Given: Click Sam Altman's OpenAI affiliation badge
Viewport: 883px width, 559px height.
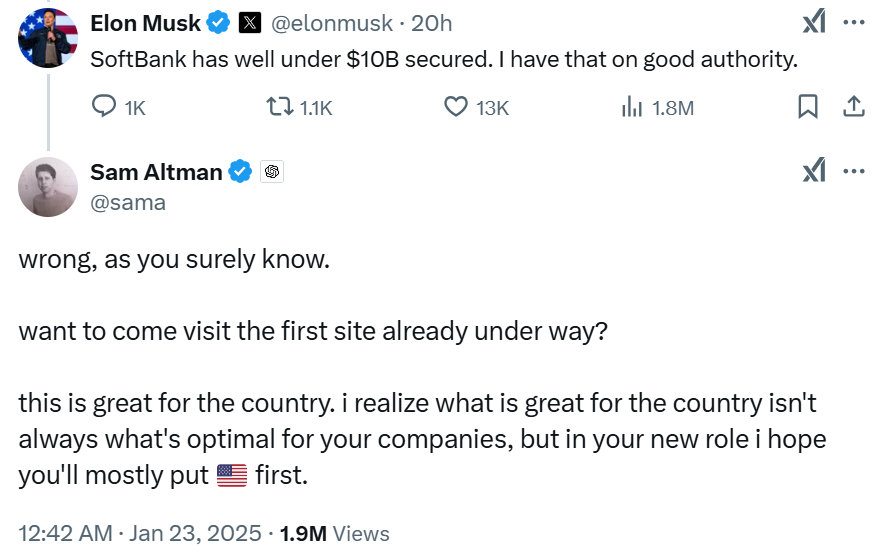Looking at the screenshot, I should 272,172.
